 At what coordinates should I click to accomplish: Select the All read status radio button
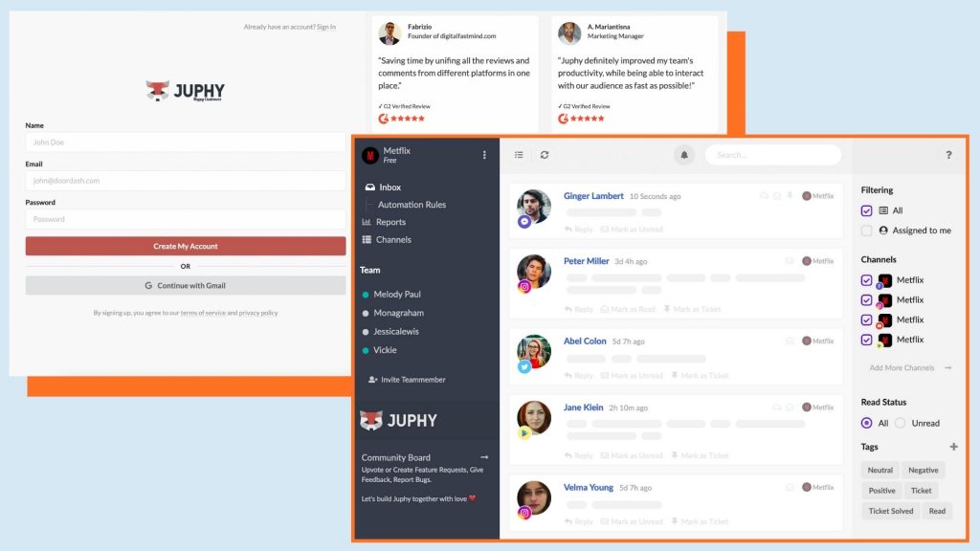click(x=866, y=423)
